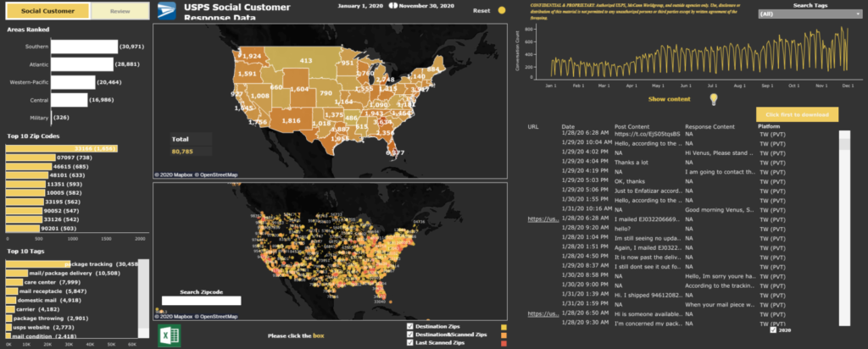Select zip code 33126 (542) bar
This screenshot has height=349, width=868.
24,219
